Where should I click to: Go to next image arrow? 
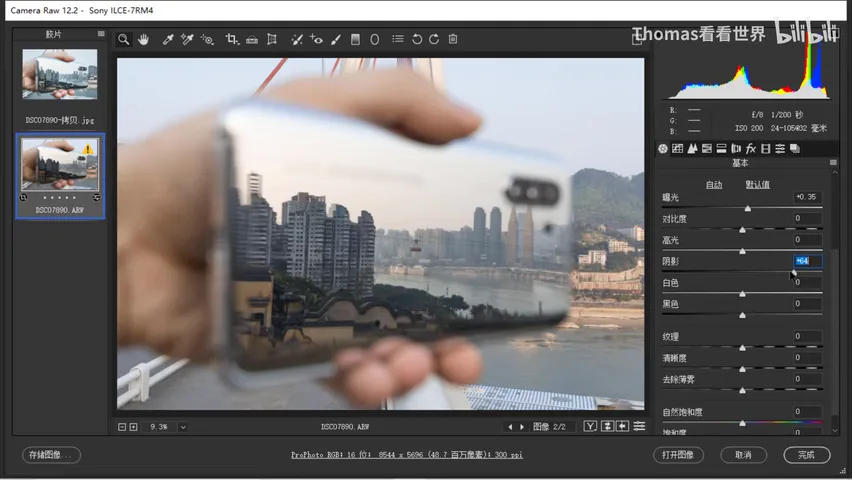(522, 427)
